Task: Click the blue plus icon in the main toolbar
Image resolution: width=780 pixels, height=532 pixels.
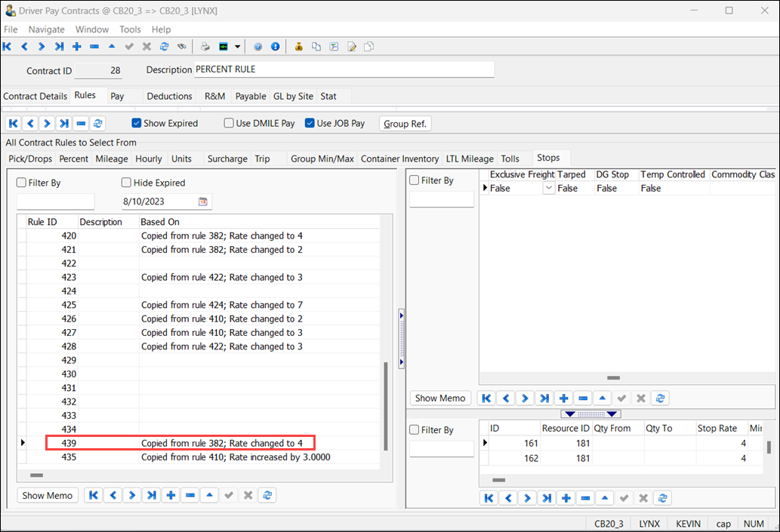Action: 76,47
